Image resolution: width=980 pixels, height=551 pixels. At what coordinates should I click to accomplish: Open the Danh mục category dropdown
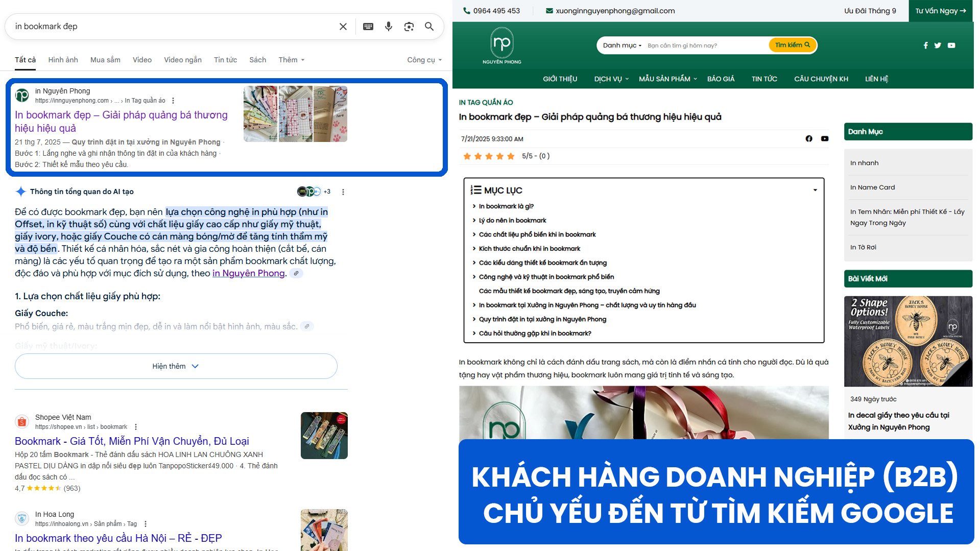click(622, 45)
